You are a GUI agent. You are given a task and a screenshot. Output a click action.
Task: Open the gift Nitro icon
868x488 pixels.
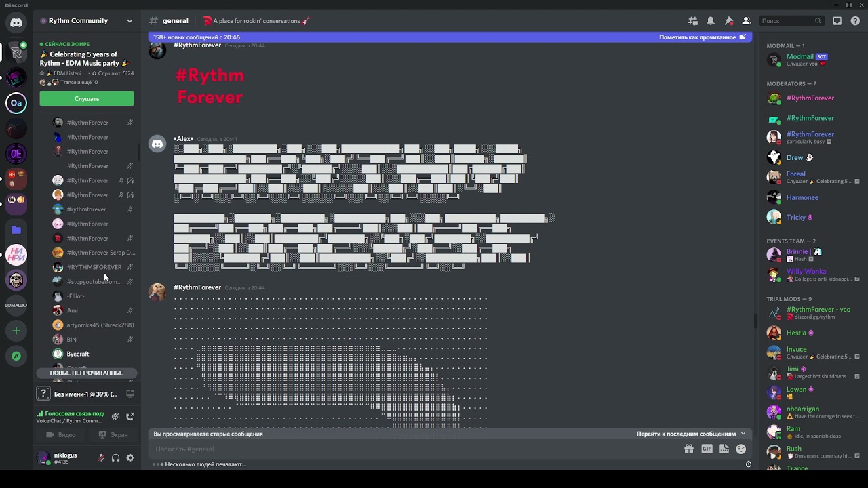pyautogui.click(x=689, y=449)
